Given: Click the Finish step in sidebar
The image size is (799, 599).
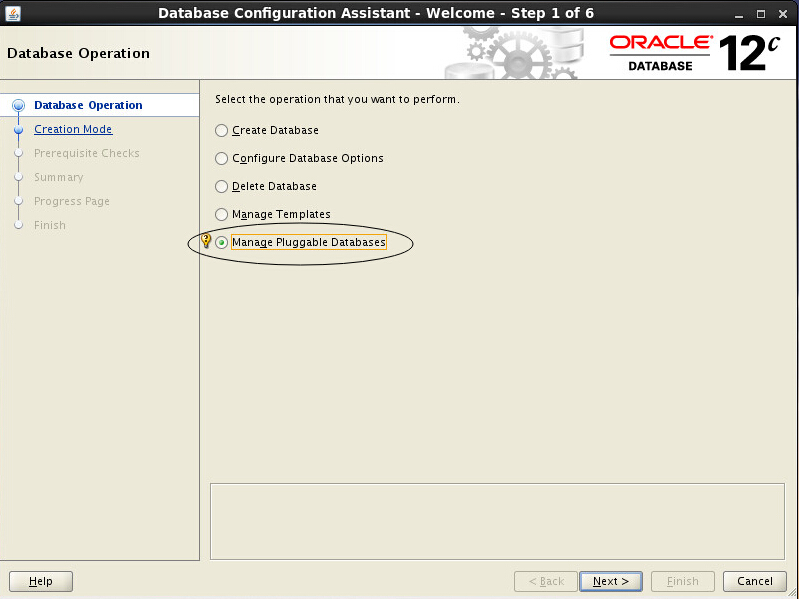Looking at the screenshot, I should pyautogui.click(x=49, y=225).
